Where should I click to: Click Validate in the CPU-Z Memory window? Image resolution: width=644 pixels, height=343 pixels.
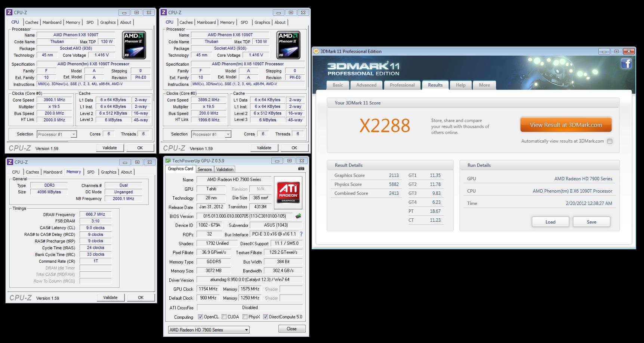click(110, 297)
